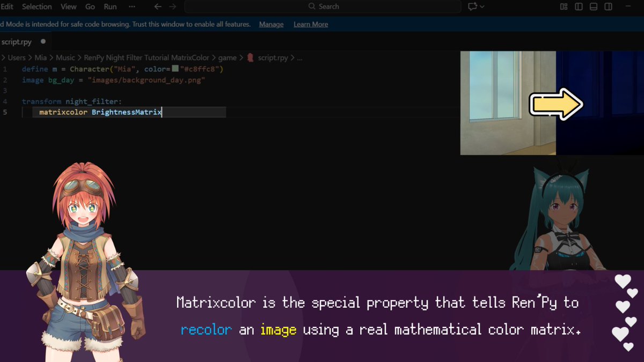Click line number 1 in gutter
The height and width of the screenshot is (362, 644).
4,69
